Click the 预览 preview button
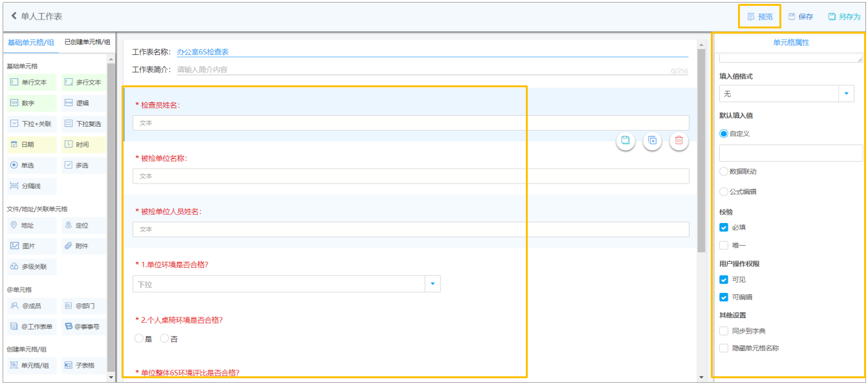The image size is (868, 386). click(x=760, y=17)
